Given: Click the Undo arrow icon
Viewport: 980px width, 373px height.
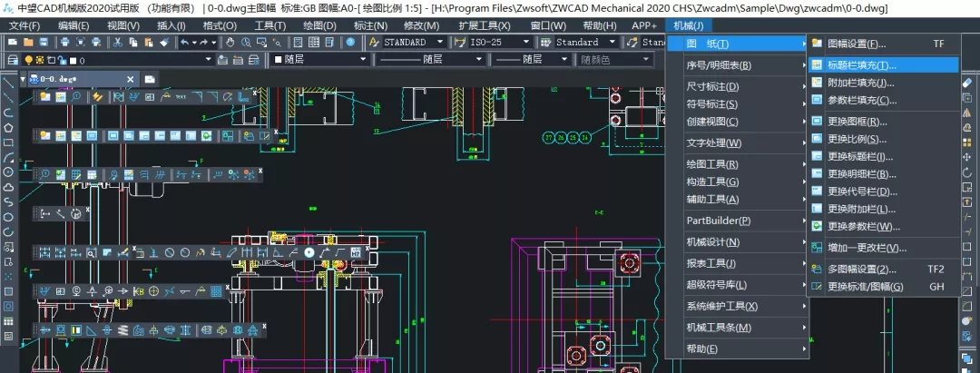Looking at the screenshot, I should click(184, 42).
